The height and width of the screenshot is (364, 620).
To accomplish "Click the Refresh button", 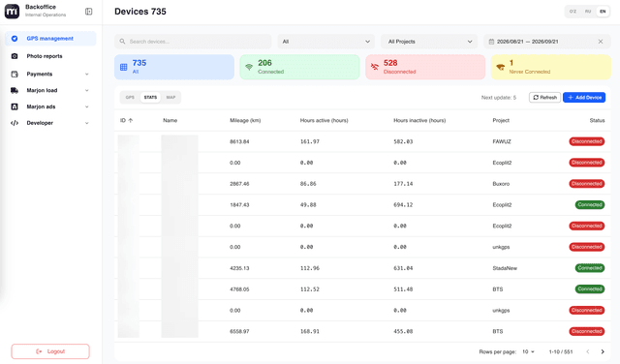I will (x=544, y=97).
